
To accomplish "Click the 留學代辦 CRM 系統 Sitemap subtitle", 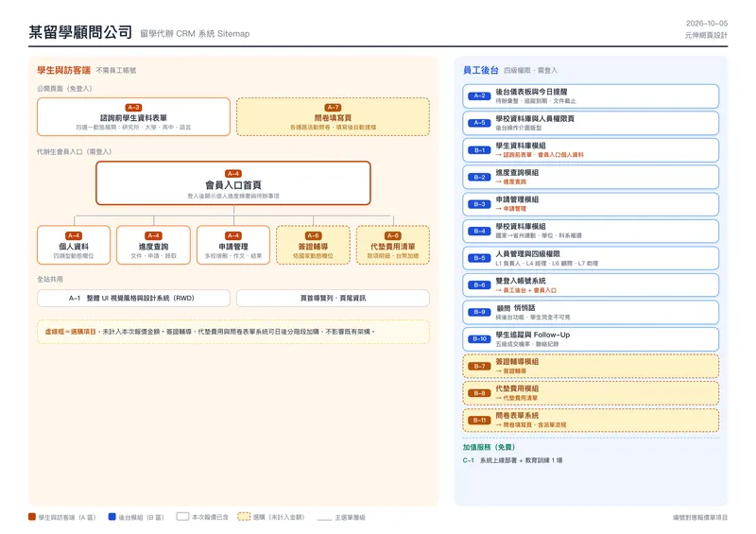I will 195,34.
